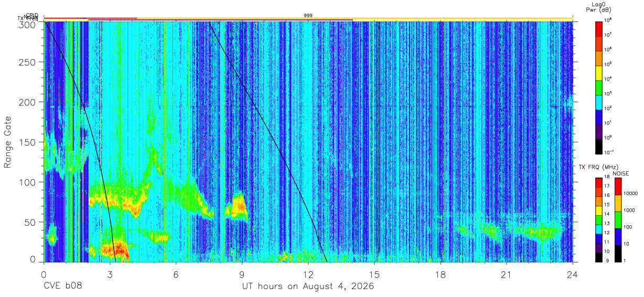Image resolution: width=644 pixels, height=297 pixels.
Task: Click the '18' tick on TX FRQ colorbar
Action: click(x=607, y=178)
